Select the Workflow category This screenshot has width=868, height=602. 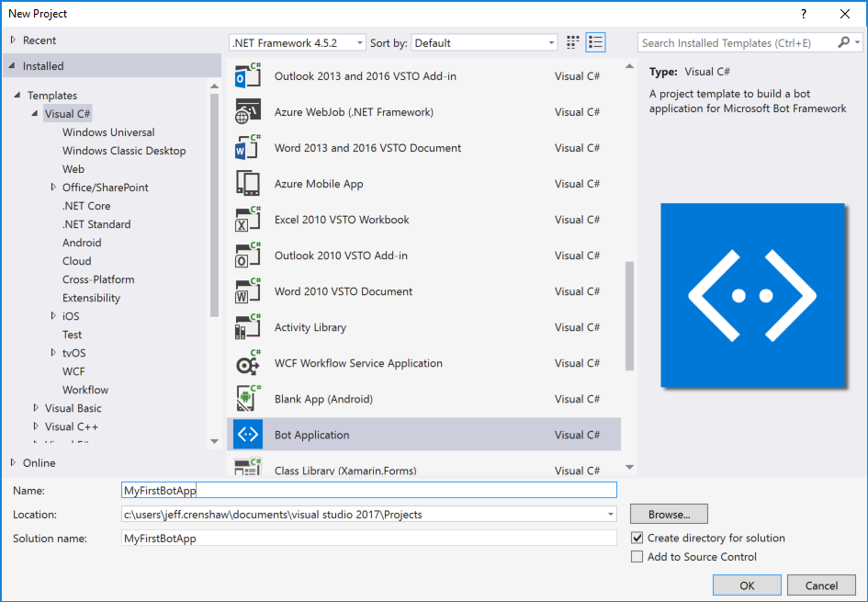85,390
